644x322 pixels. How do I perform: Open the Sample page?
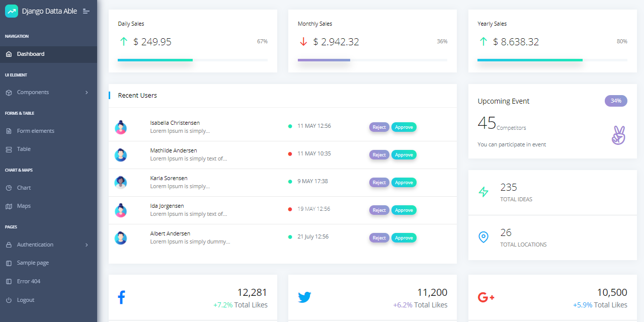pos(33,262)
